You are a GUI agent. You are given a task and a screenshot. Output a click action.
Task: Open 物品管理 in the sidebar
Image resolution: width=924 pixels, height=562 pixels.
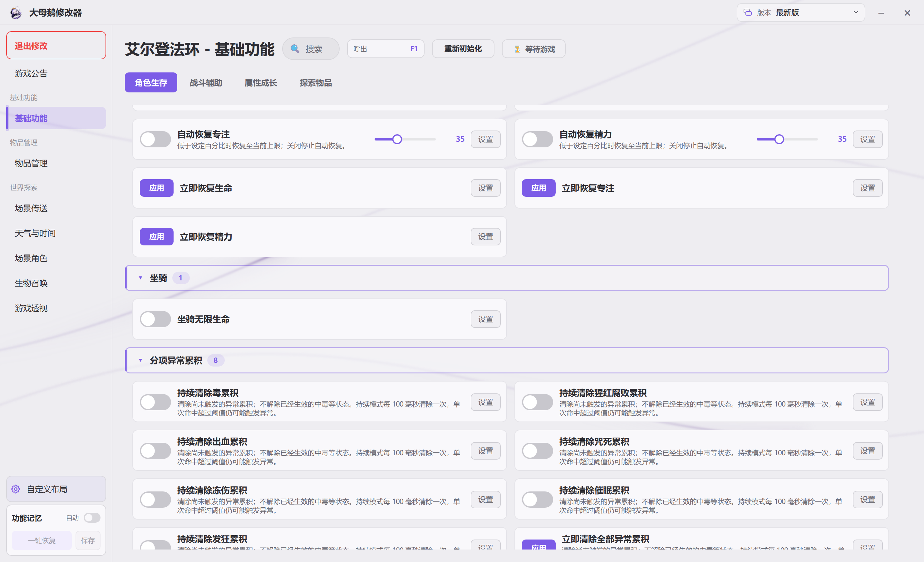(x=56, y=163)
